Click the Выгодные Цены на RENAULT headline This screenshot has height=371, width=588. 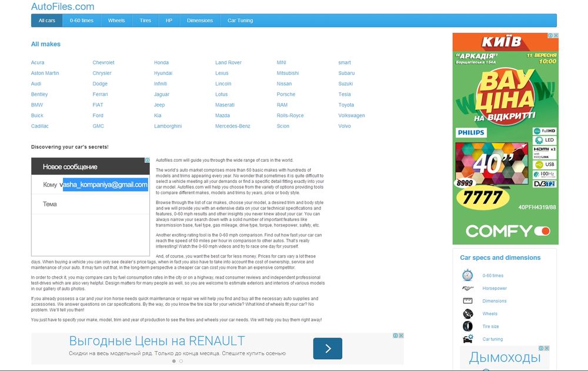tap(157, 341)
